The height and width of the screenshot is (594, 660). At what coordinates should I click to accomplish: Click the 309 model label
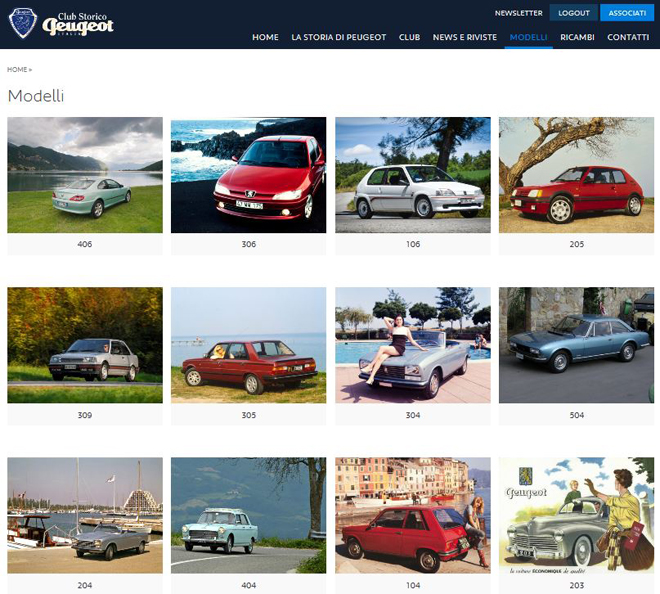pyautogui.click(x=85, y=415)
